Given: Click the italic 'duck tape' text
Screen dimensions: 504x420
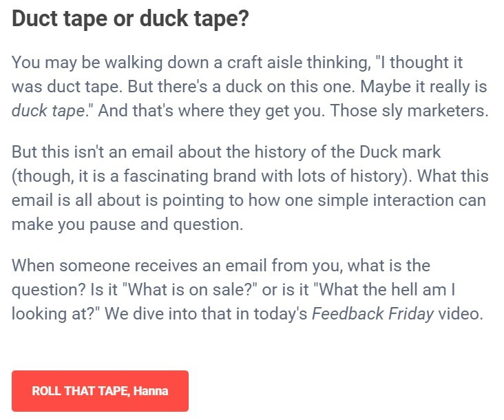Looking at the screenshot, I should pyautogui.click(x=45, y=112).
